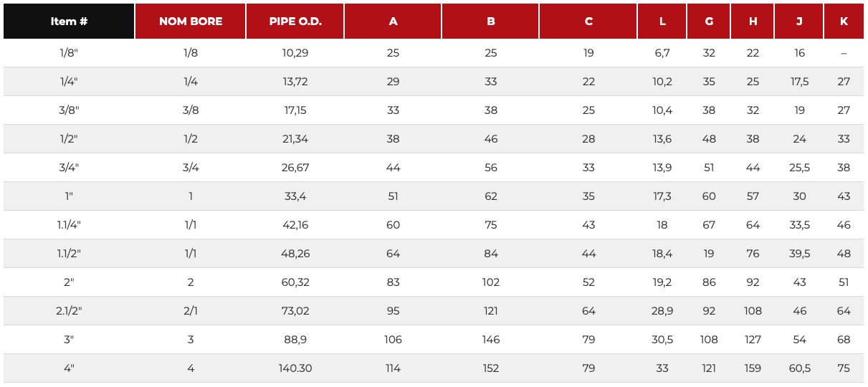Select pipe O.D. value 140.30
Image resolution: width=868 pixels, height=387 pixels.
[x=295, y=368]
